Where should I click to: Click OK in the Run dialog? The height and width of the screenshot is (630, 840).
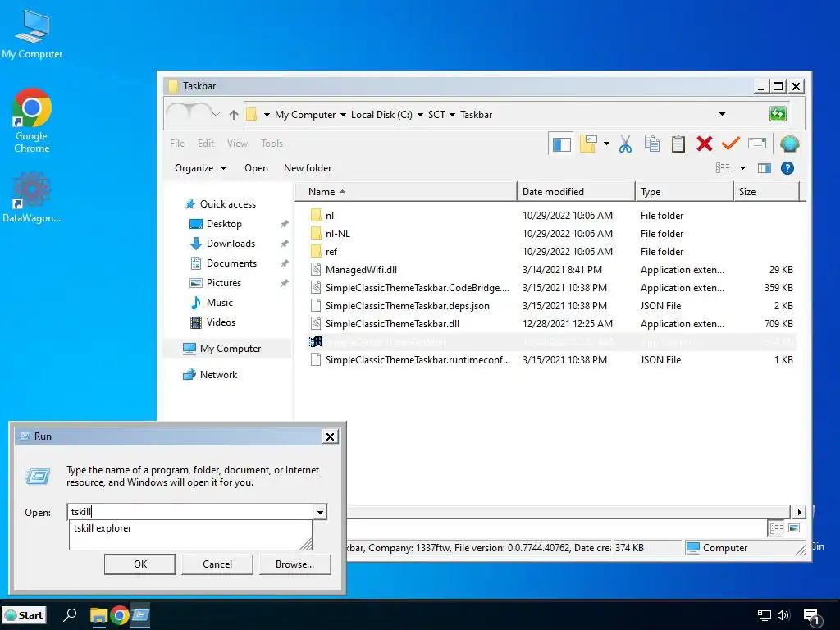(139, 564)
